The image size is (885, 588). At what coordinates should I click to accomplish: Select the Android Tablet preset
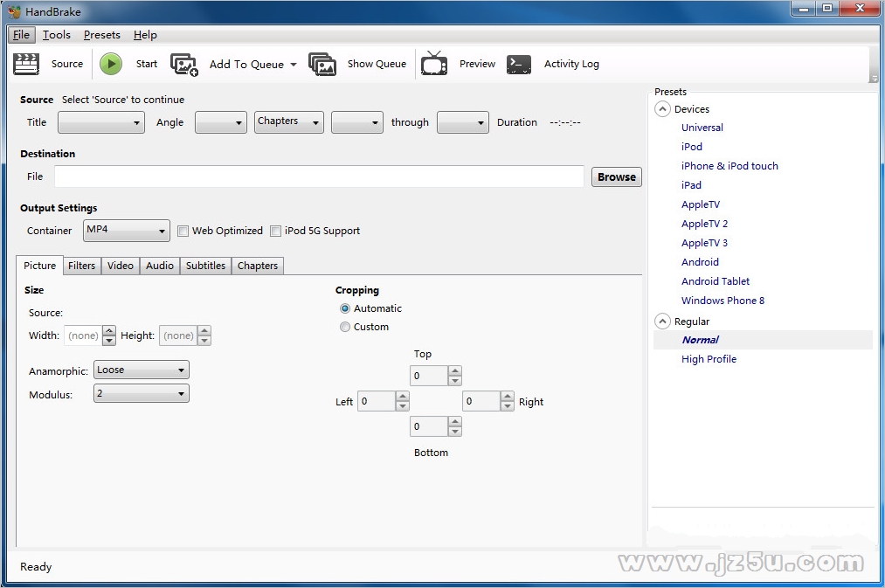716,281
